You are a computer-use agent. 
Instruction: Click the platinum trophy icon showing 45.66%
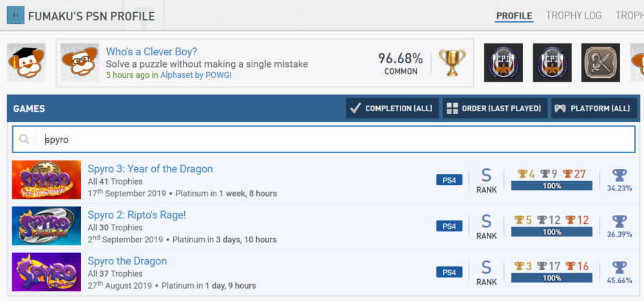(619, 268)
